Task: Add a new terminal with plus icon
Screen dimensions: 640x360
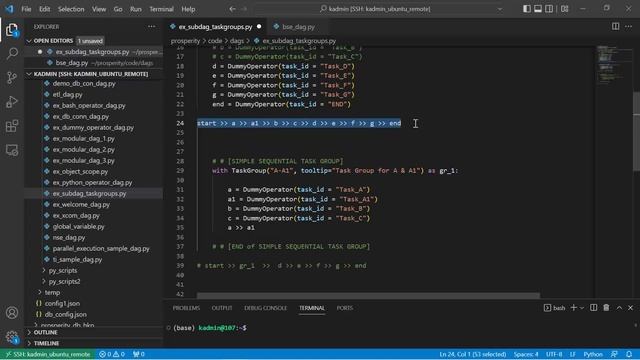Action: pyautogui.click(x=573, y=308)
